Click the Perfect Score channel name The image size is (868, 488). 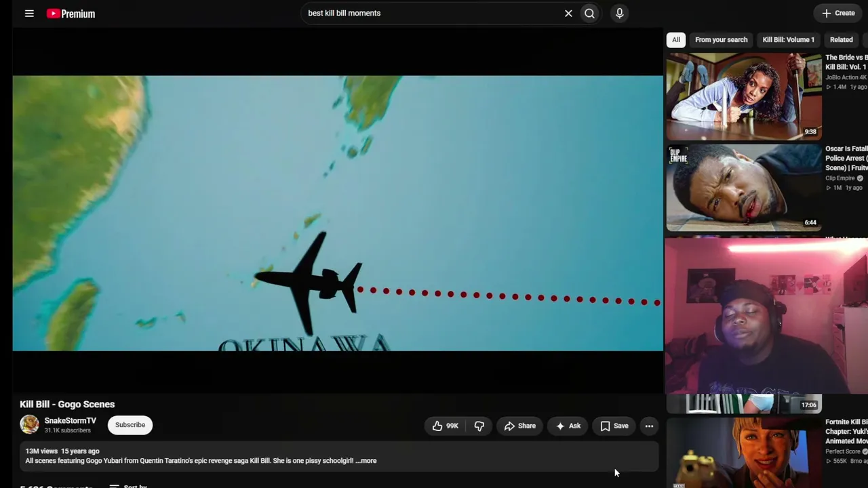tap(843, 451)
